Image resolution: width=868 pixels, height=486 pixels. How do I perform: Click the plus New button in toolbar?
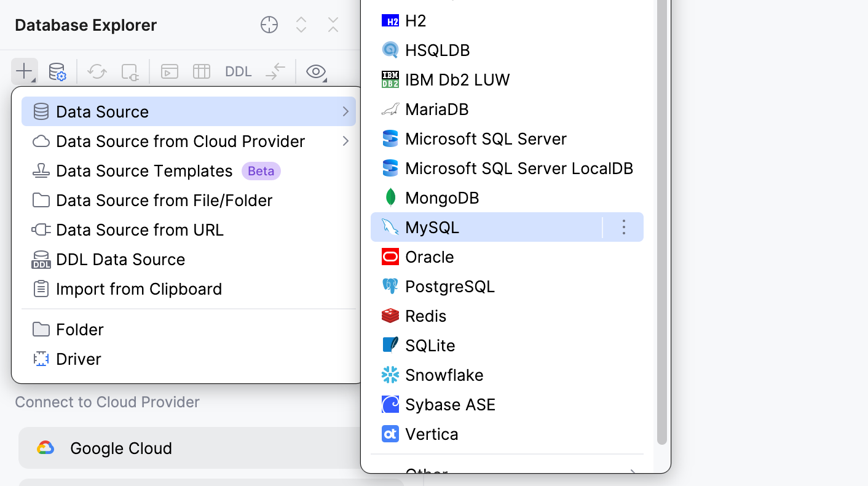pyautogui.click(x=24, y=71)
